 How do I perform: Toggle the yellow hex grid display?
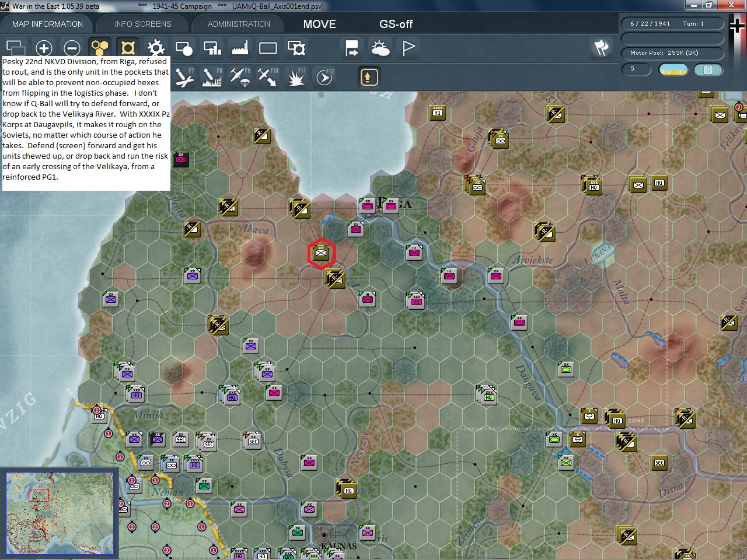100,48
